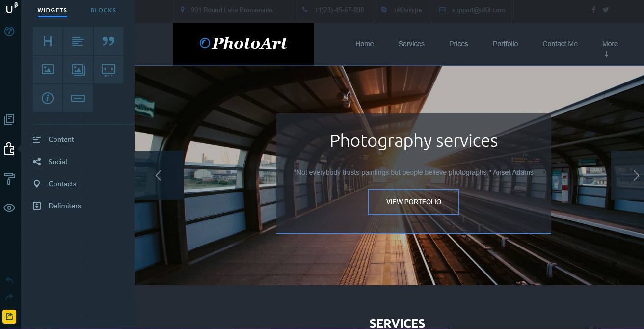This screenshot has width=644, height=329.
Task: Select the Quote widget icon
Action: [108, 41]
